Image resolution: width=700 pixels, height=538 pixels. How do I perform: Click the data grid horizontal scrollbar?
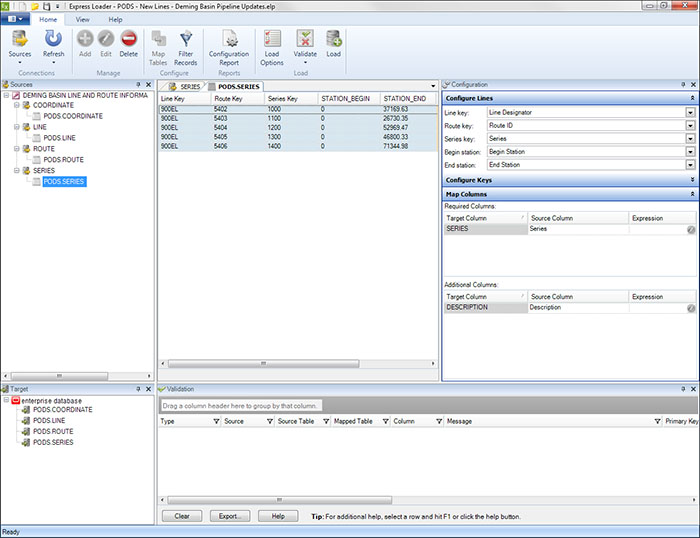[x=263, y=363]
